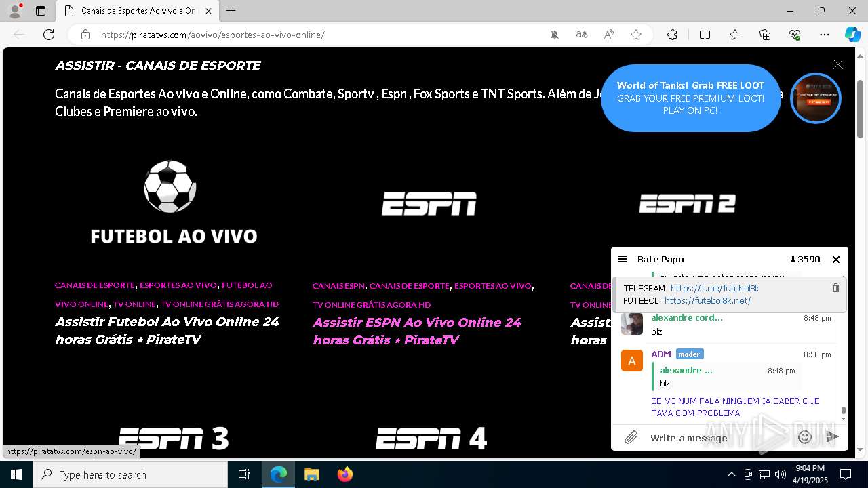868x488 pixels.
Task: Open the Futebol Ao Vivo logo
Action: point(174,202)
